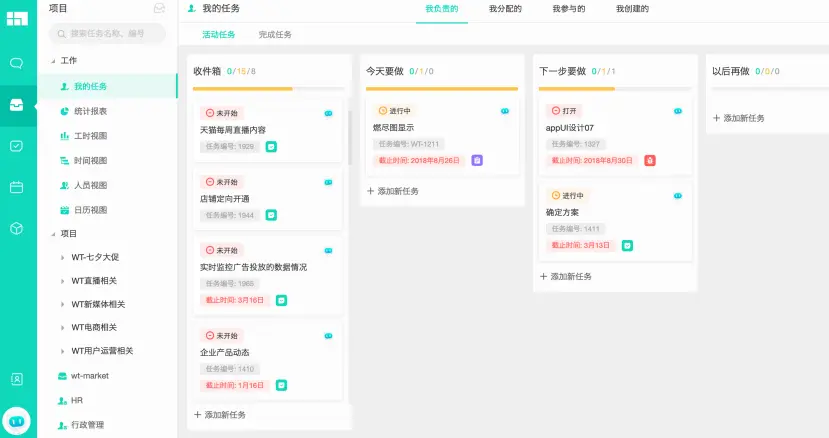Screen dimensions: 829x438
Task: Expand the WT新媒体相关 project
Action: coord(62,304)
